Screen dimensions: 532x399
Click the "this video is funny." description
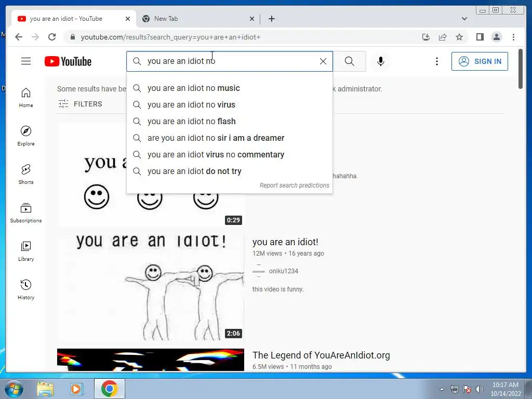pyautogui.click(x=278, y=289)
